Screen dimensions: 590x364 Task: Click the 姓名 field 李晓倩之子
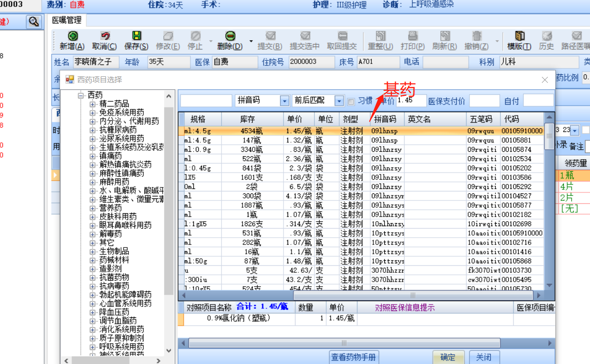96,61
